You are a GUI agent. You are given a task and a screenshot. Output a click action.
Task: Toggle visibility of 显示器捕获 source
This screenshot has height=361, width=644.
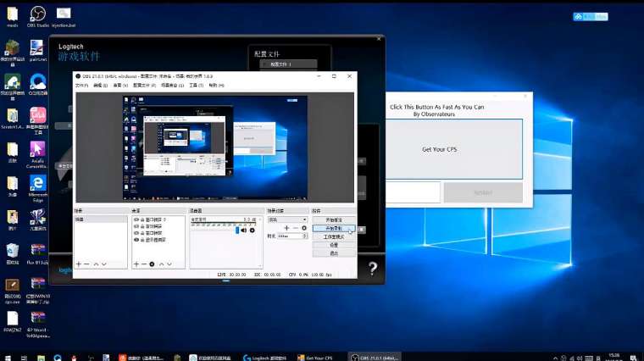click(136, 240)
